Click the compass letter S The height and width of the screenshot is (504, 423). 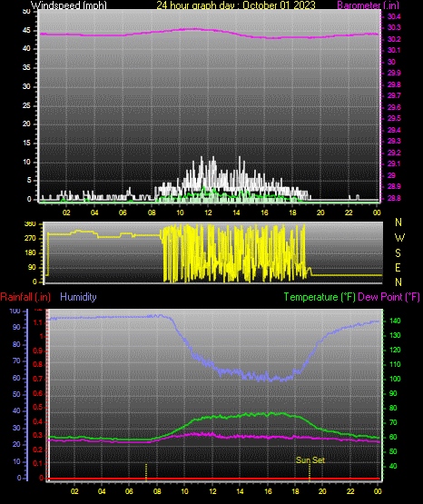pos(398,253)
